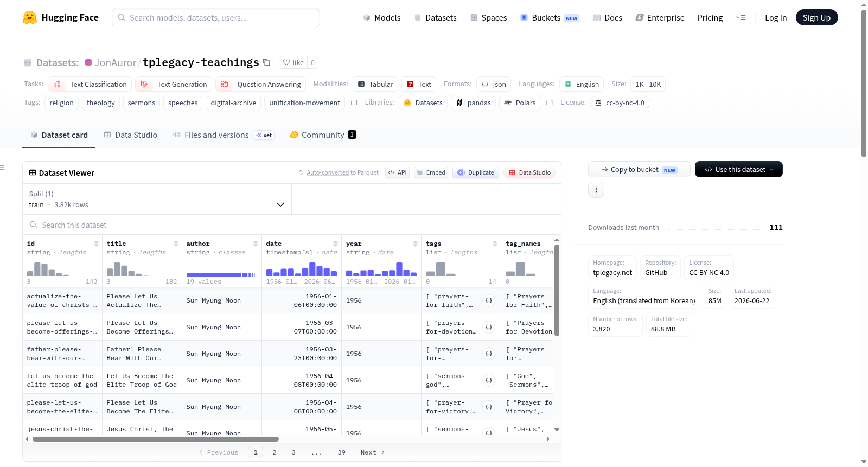Viewport: 868px width, 467px height.
Task: Open the left sidebar hamburger icon
Action: pyautogui.click(x=2, y=168)
